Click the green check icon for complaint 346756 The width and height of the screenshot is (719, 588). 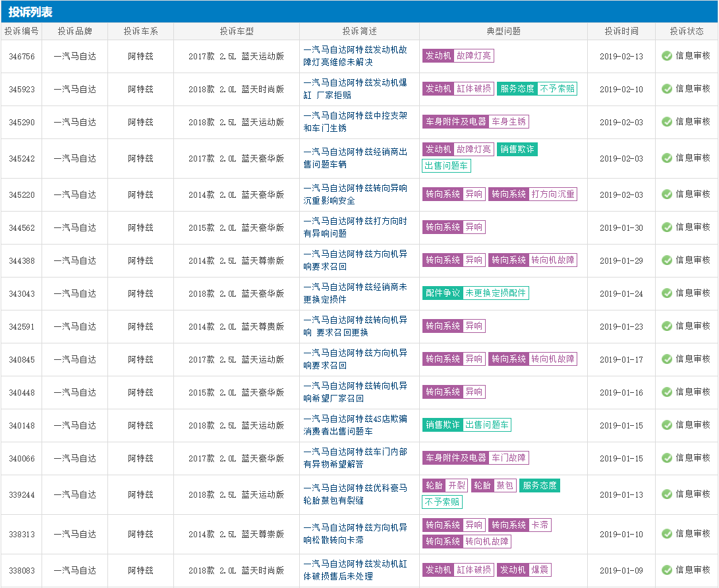pyautogui.click(x=667, y=56)
